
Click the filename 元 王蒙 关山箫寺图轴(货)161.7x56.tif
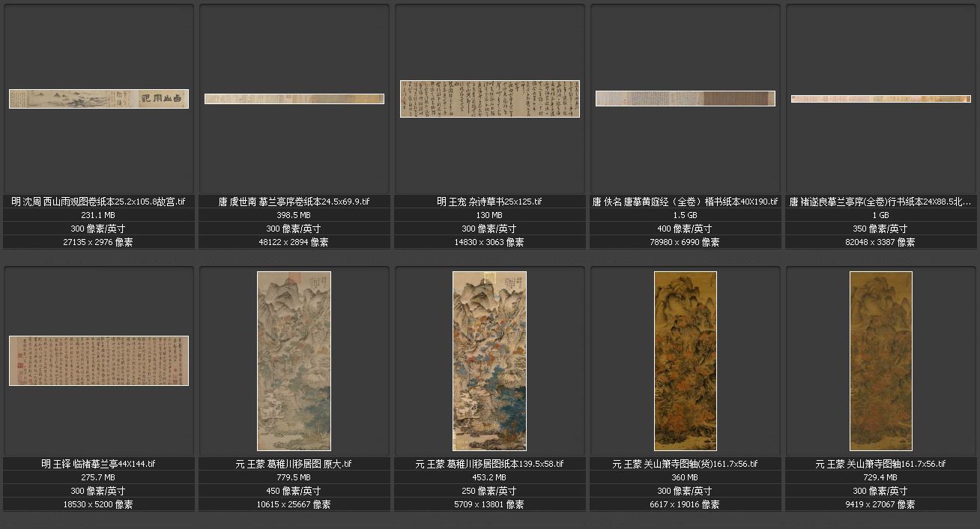(686, 464)
